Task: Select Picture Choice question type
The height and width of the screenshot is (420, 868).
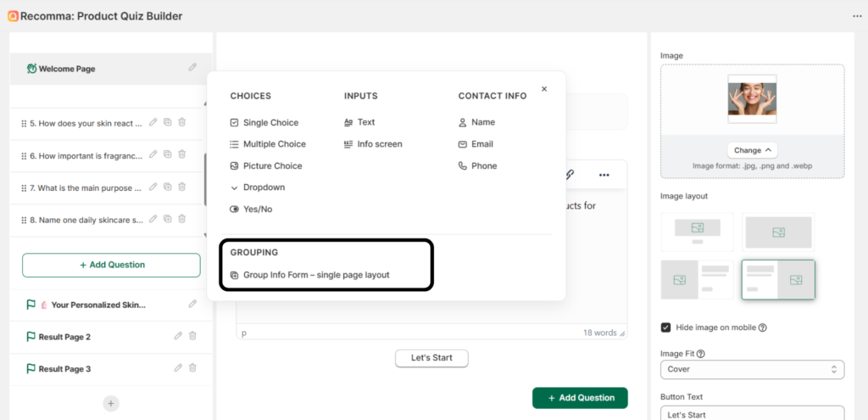Action: point(272,166)
